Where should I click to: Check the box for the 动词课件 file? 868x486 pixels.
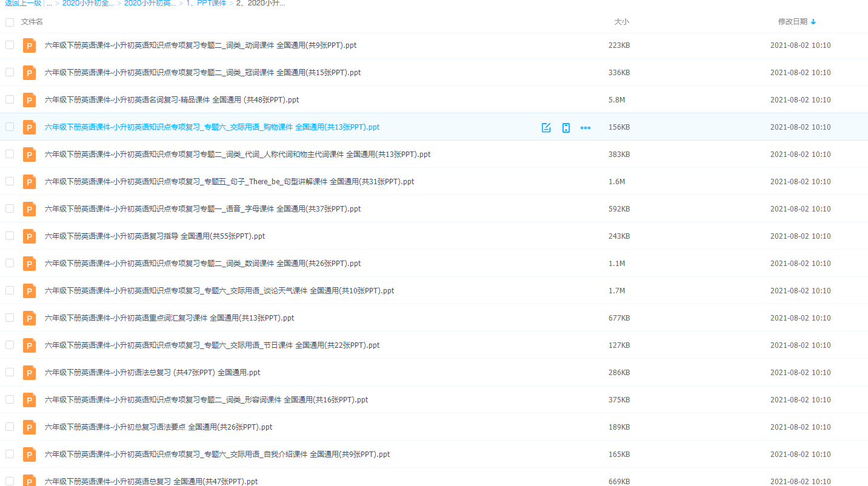[10, 45]
